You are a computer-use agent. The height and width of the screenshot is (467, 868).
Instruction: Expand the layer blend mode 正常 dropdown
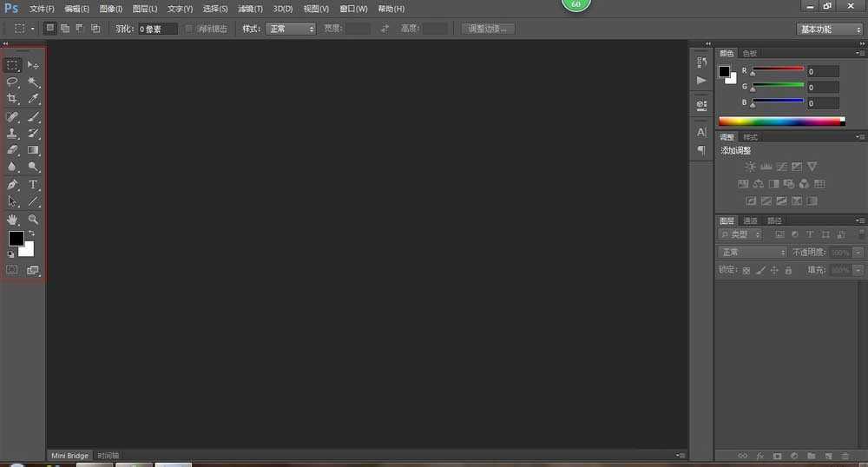click(752, 252)
